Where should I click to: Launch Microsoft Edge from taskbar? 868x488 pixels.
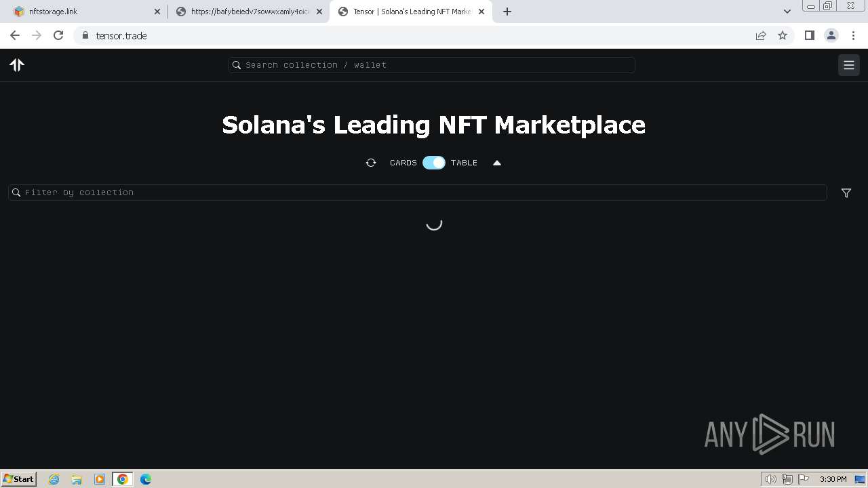click(146, 479)
